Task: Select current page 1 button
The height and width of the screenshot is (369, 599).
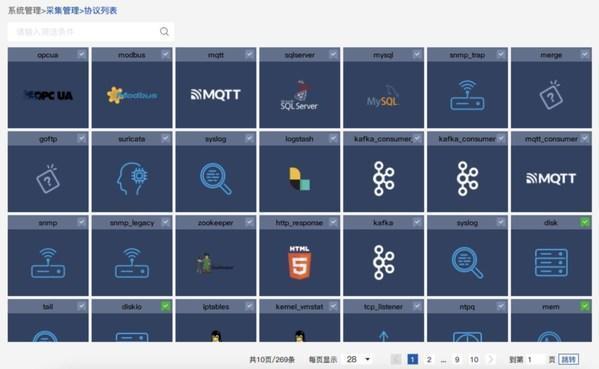Action: pos(413,359)
